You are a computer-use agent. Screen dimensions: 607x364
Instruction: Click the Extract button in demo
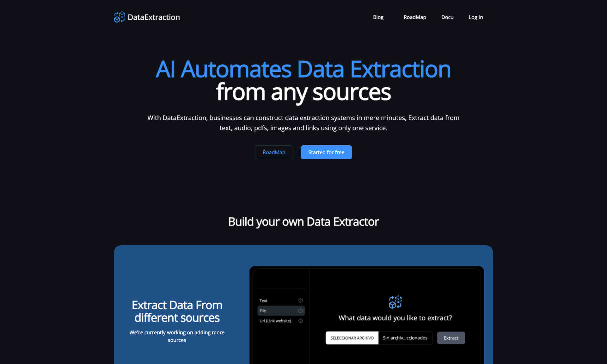tap(451, 337)
